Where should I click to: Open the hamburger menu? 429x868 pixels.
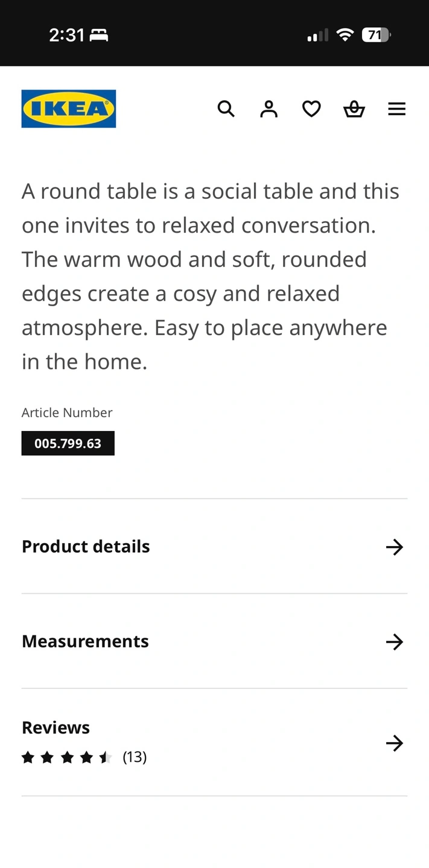pos(396,108)
